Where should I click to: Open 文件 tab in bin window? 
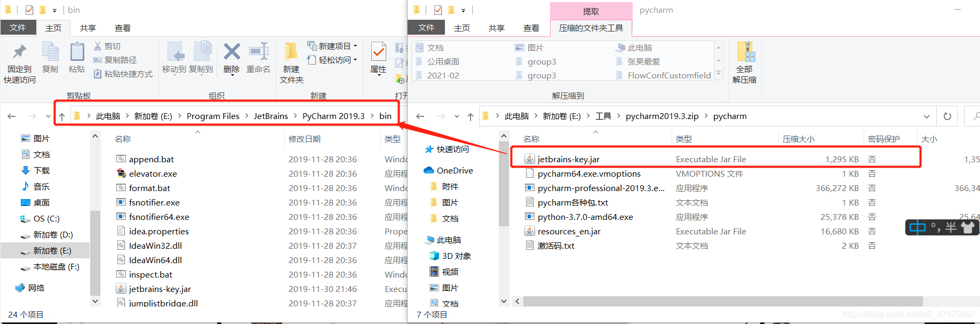18,28
